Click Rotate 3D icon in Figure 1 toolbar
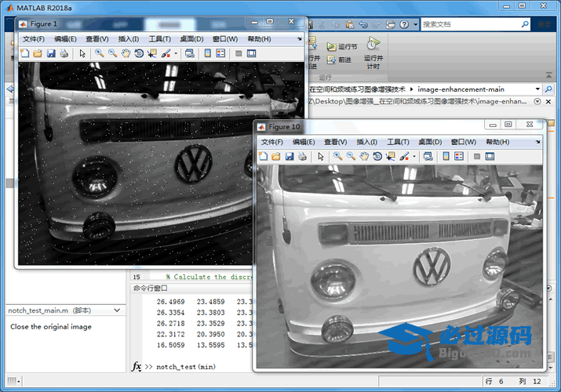The height and width of the screenshot is (392, 561). (139, 53)
